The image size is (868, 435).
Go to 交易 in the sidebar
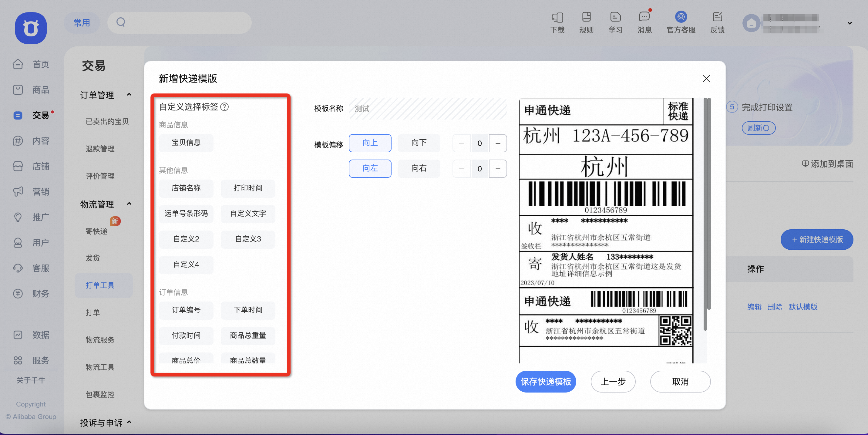pyautogui.click(x=31, y=115)
